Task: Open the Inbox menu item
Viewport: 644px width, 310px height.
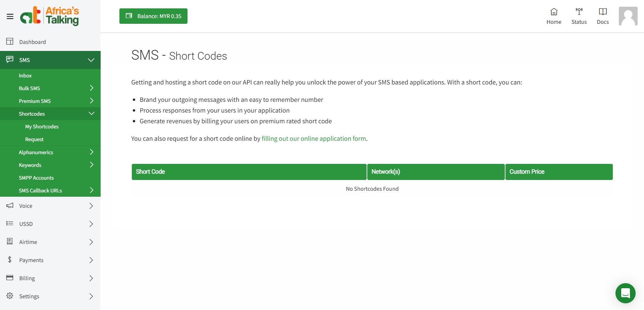Action: pos(25,76)
